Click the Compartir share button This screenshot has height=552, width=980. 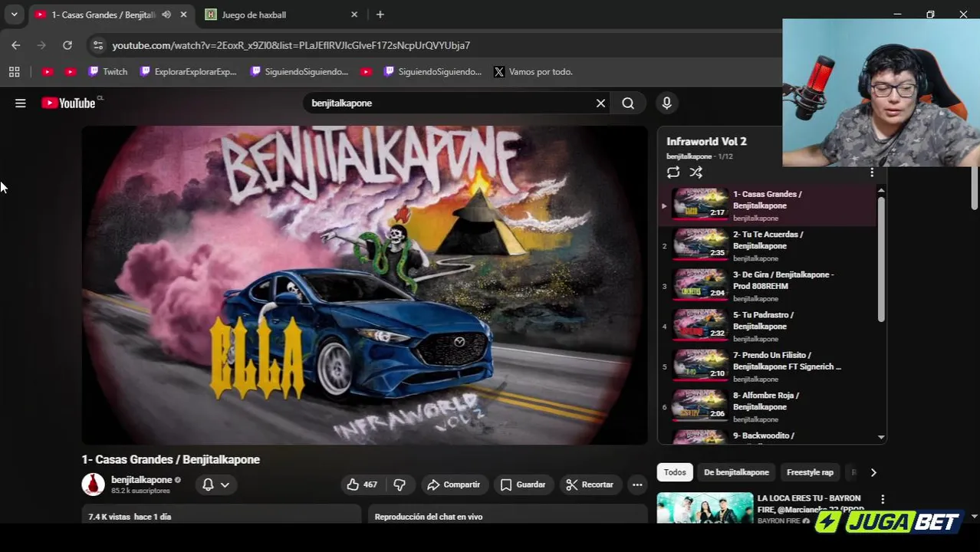(453, 485)
